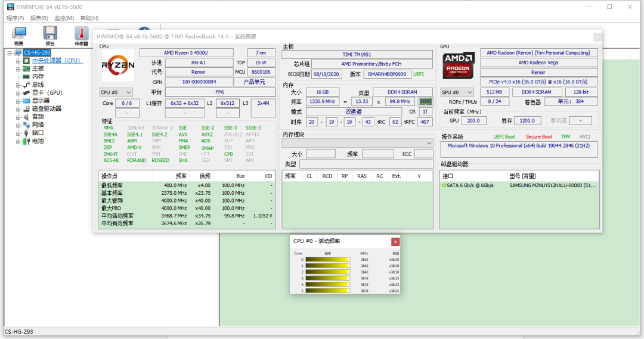This screenshot has height=339, width=644.
Task: Open the memory module selection dropdown
Action: [x=357, y=143]
